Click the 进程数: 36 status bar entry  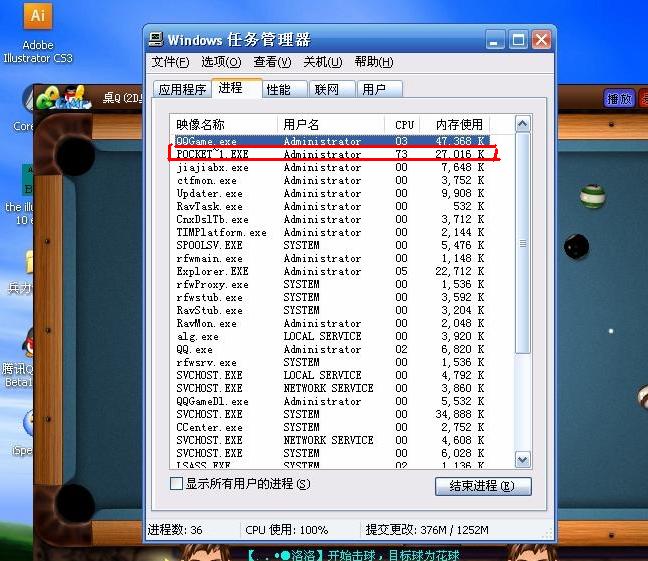point(175,530)
